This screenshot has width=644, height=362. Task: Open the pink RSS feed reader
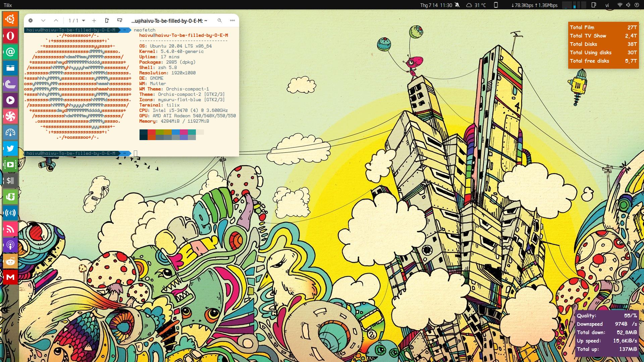pos(10,229)
